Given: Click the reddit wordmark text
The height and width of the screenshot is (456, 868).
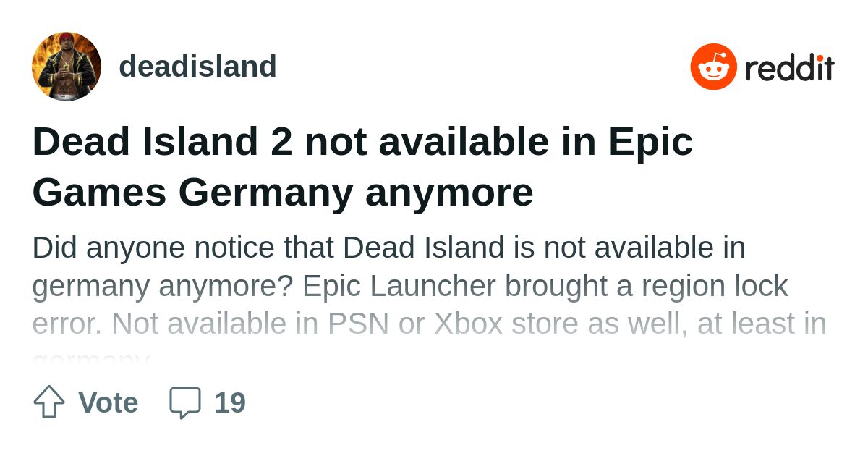Looking at the screenshot, I should coord(789,68).
